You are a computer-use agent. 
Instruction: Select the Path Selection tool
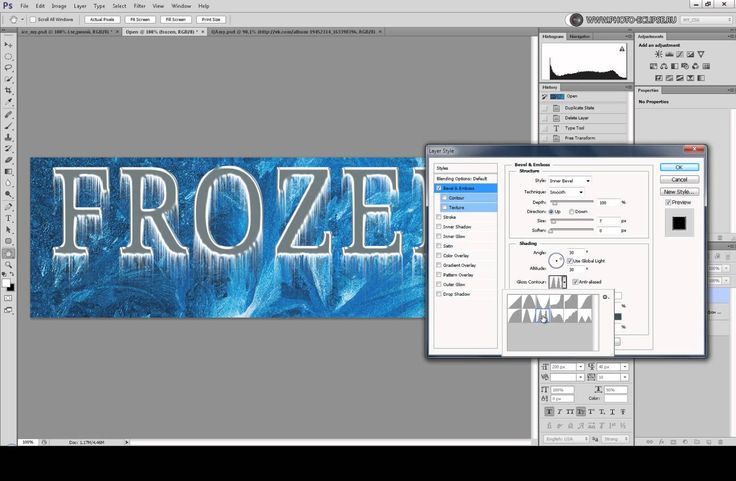point(8,229)
